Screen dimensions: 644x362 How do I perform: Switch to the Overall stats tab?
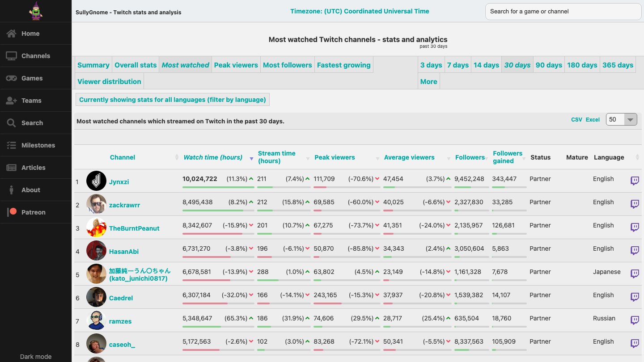pos(136,65)
